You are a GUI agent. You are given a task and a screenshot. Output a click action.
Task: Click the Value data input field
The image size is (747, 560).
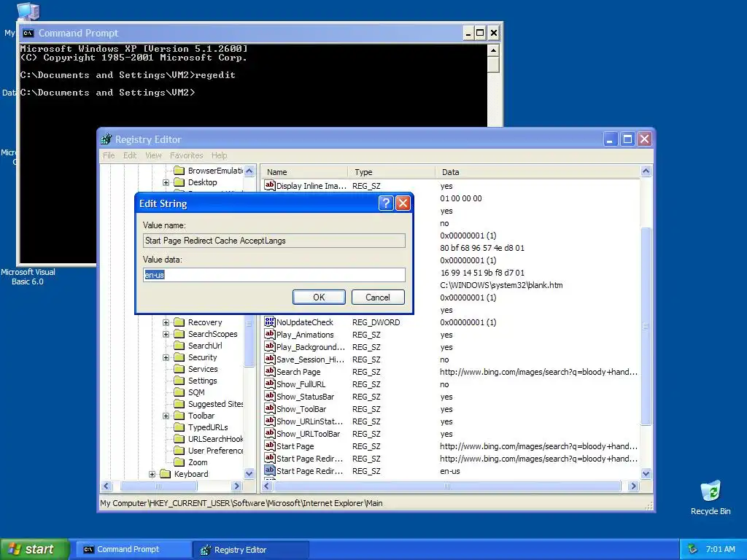(274, 275)
